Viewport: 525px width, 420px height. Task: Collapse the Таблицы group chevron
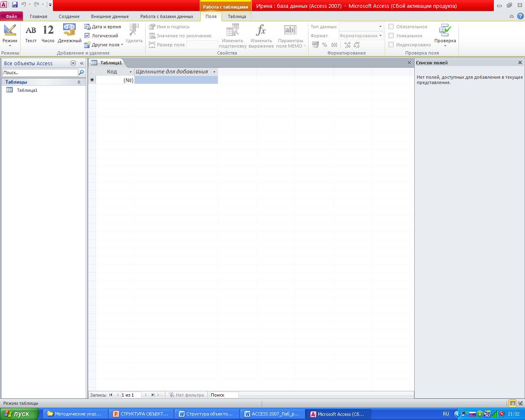point(79,82)
